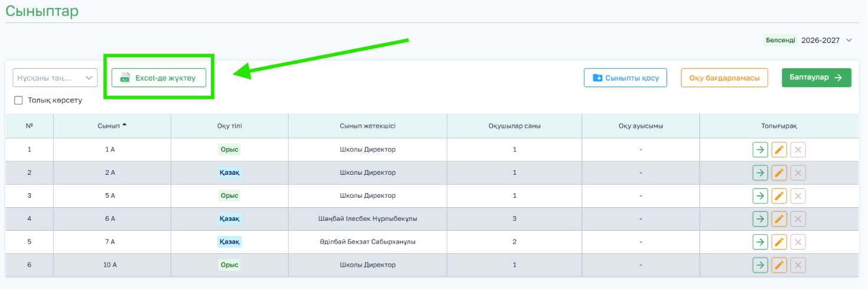Open class 10 А details arrow icon
This screenshot has width=868, height=289.
click(760, 265)
